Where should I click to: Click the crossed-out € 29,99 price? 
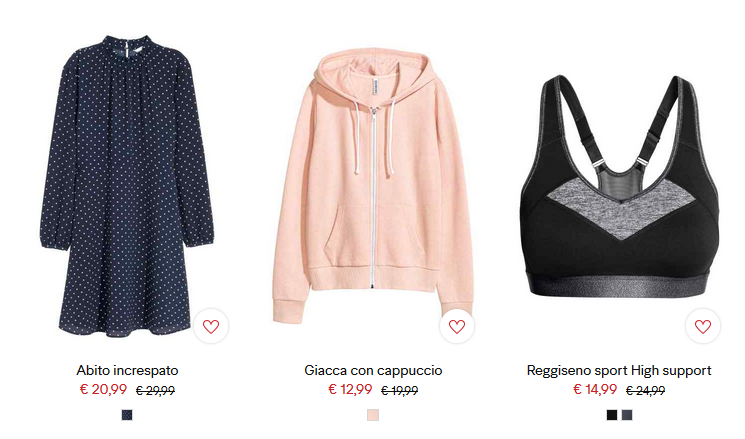(x=155, y=391)
